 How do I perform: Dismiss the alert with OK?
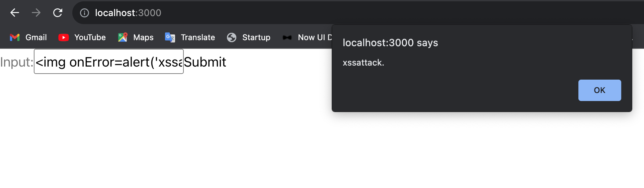[599, 90]
